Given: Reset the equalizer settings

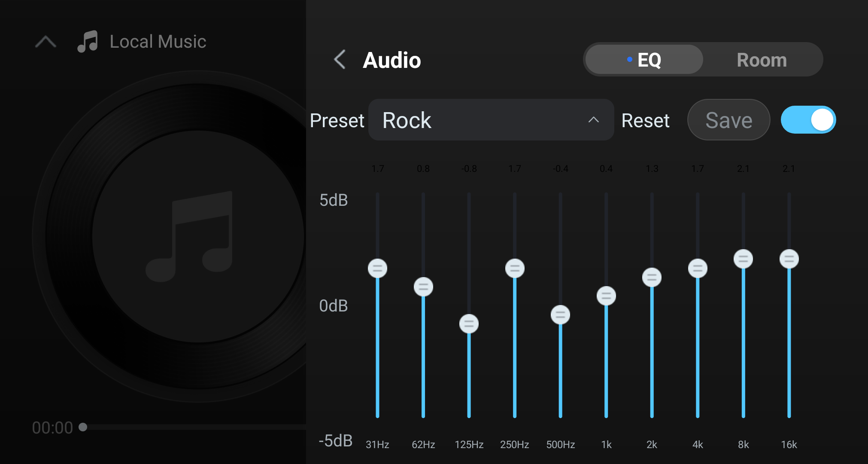Looking at the screenshot, I should (x=645, y=120).
